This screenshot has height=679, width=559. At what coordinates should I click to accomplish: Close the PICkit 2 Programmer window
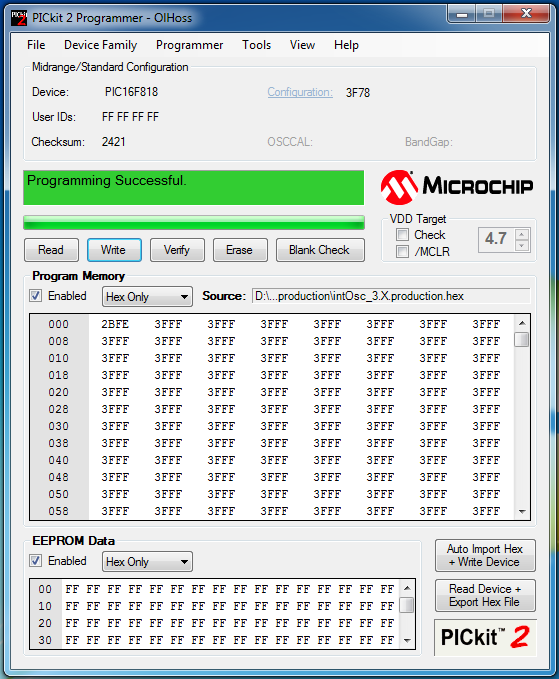coord(526,14)
